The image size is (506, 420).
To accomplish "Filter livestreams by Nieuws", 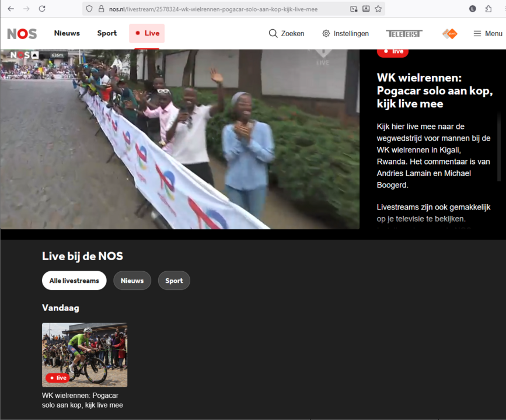I will click(x=132, y=281).
